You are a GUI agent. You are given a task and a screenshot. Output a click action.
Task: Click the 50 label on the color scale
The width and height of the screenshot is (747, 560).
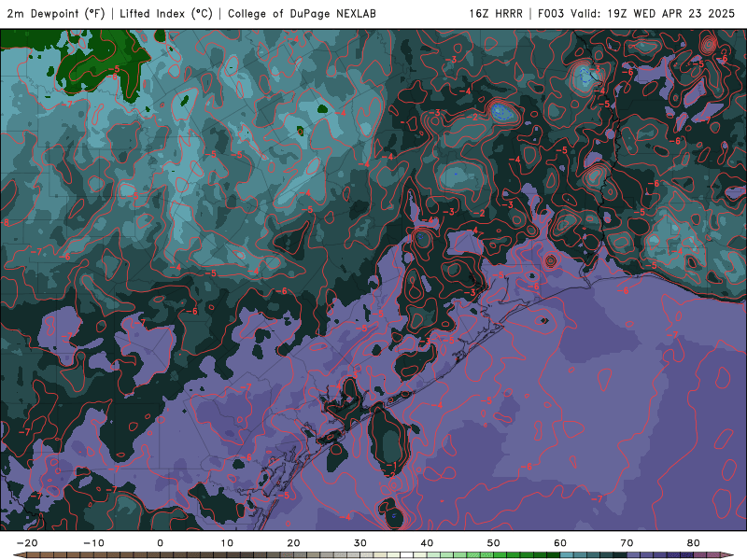tap(494, 543)
